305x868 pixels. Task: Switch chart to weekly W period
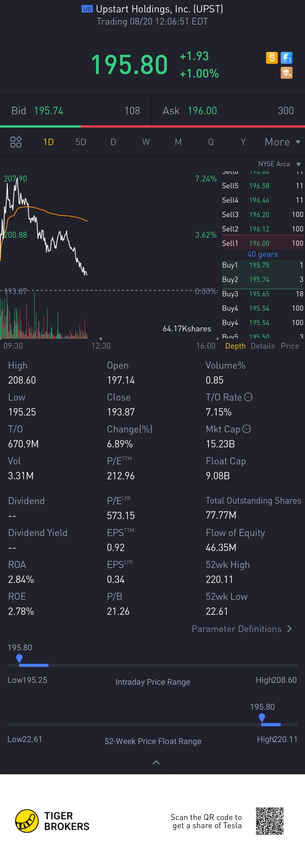coord(146,142)
